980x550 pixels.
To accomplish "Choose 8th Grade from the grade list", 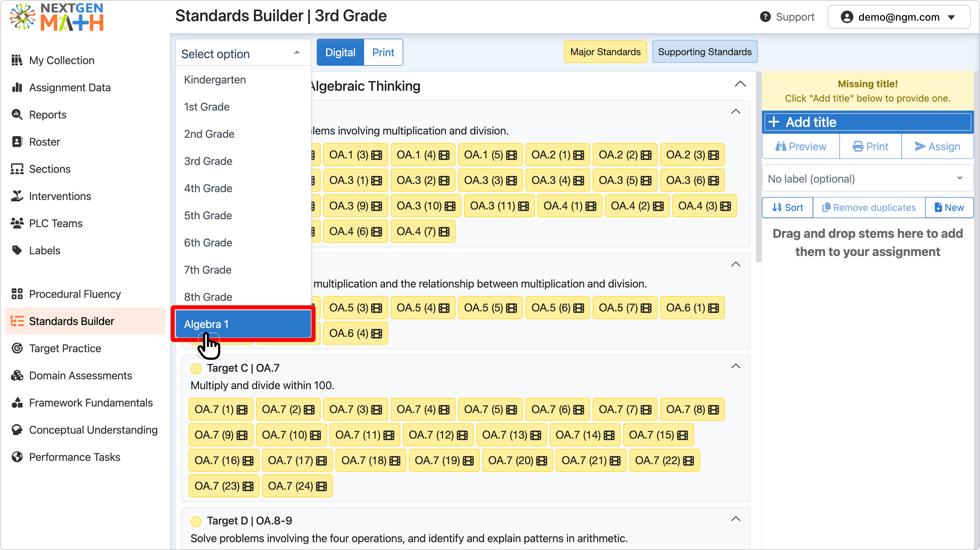I will pyautogui.click(x=243, y=297).
